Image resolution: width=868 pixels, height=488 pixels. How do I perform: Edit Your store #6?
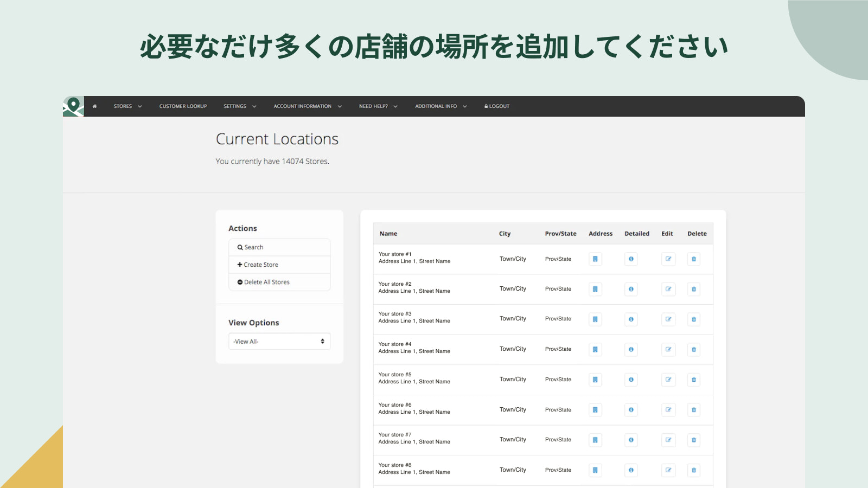(668, 410)
